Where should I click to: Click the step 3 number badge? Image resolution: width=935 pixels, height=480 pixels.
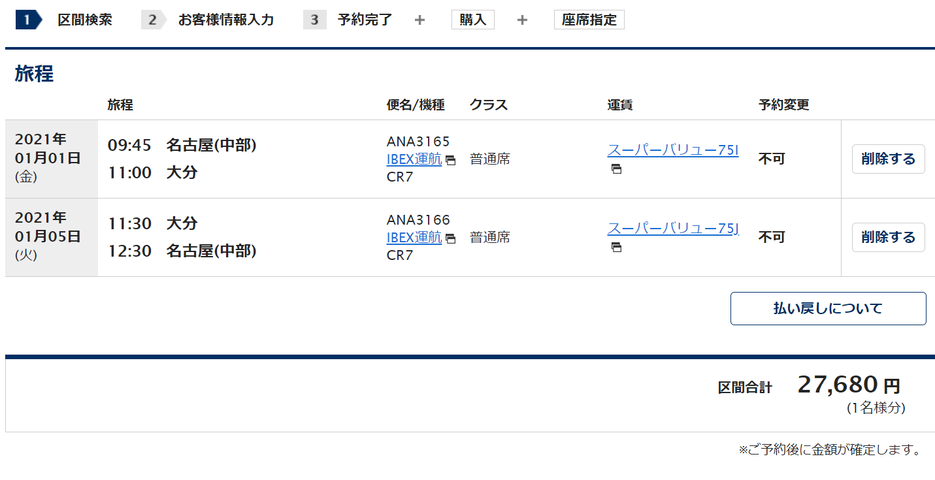(314, 20)
